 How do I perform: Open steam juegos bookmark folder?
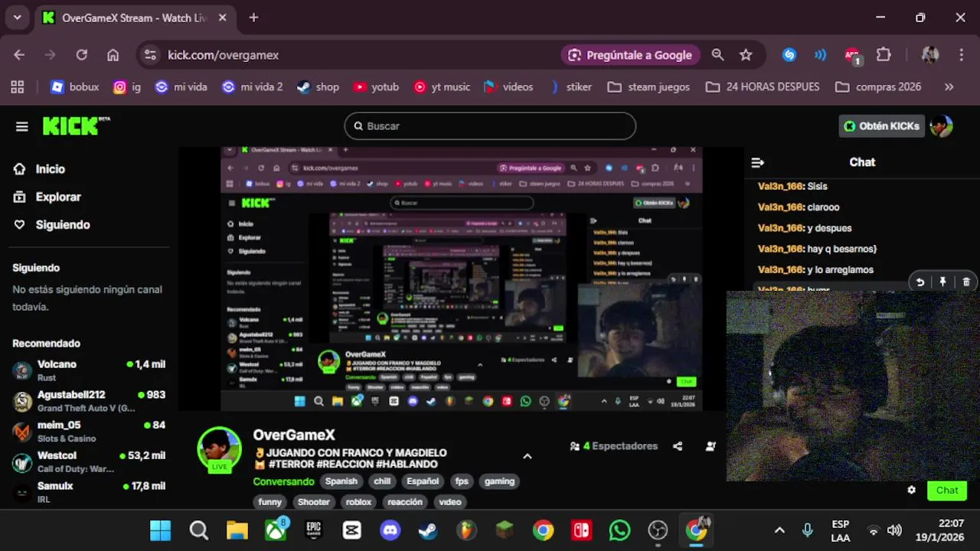[x=648, y=87]
